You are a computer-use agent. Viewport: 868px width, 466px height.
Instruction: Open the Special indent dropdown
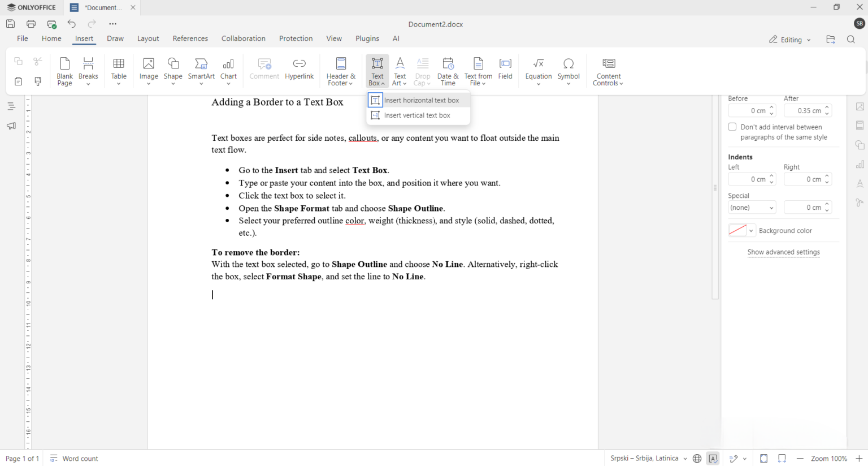point(752,207)
